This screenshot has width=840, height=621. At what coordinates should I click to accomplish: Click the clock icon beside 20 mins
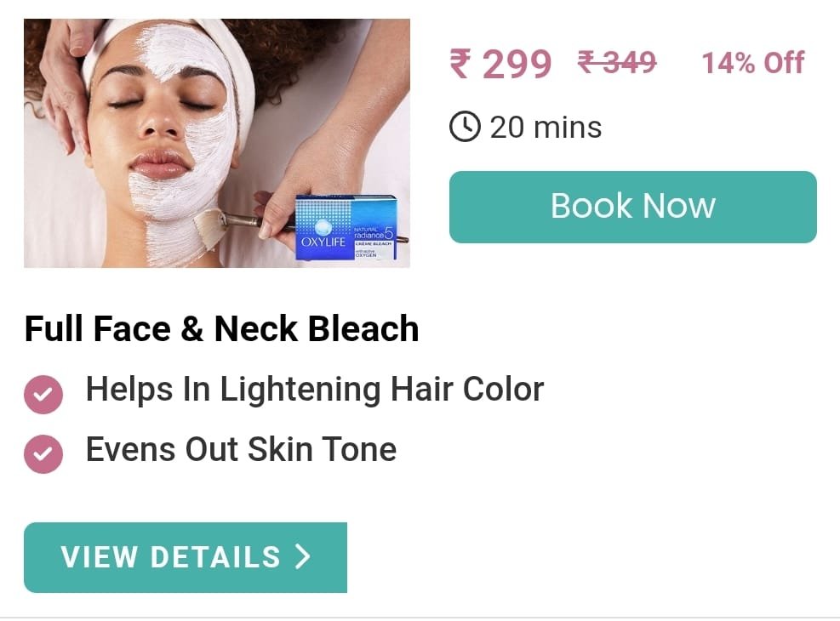coord(465,127)
